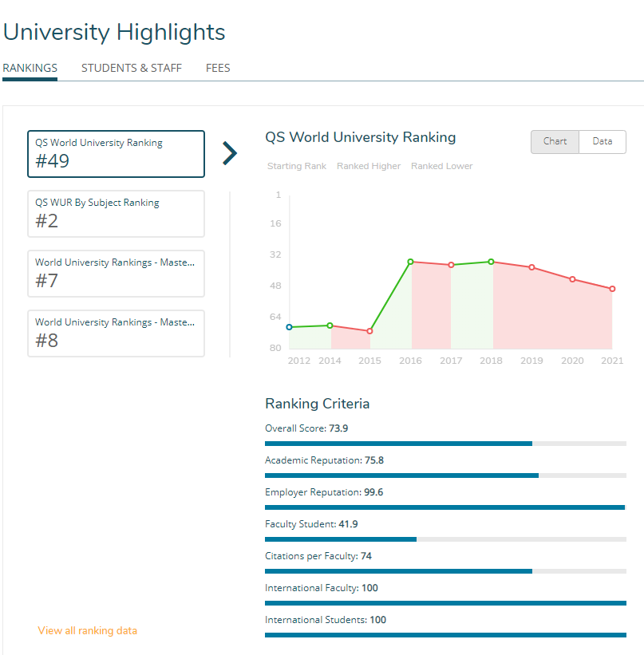
Task: Toggle the Ranked Higher legend item
Action: pos(369,166)
